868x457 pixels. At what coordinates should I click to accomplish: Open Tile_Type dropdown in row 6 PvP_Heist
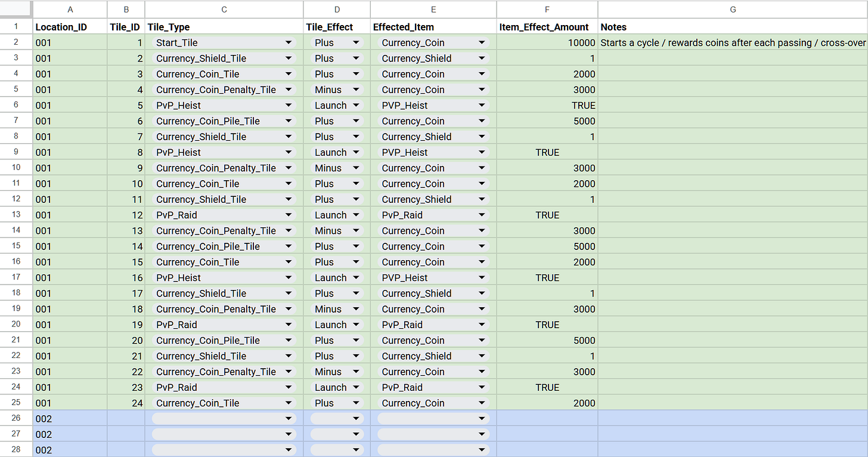289,106
